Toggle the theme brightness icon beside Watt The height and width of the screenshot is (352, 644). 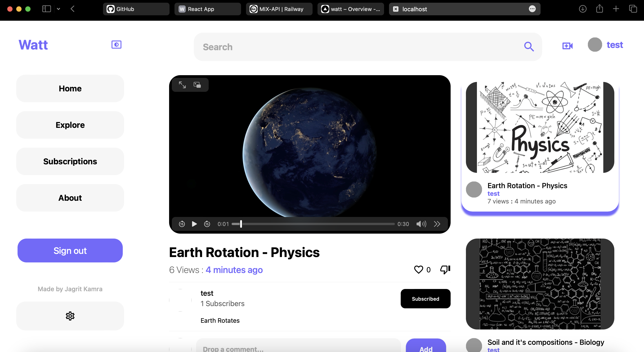coord(116,45)
